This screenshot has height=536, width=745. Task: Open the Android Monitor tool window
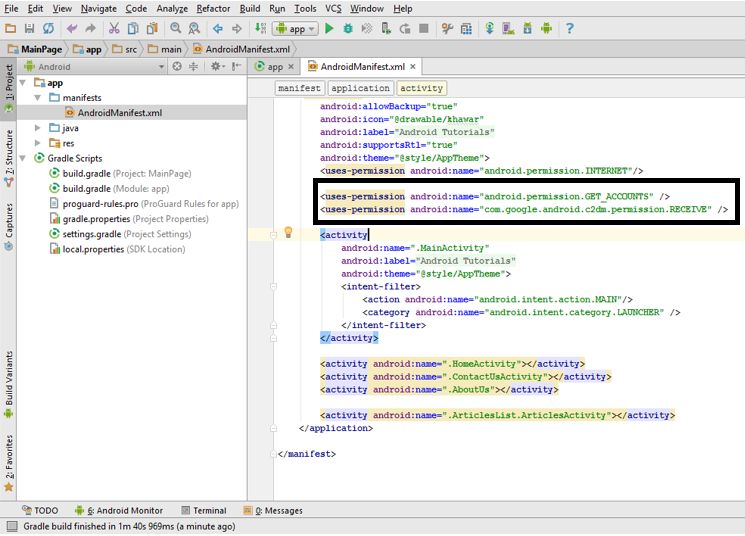(x=116, y=510)
